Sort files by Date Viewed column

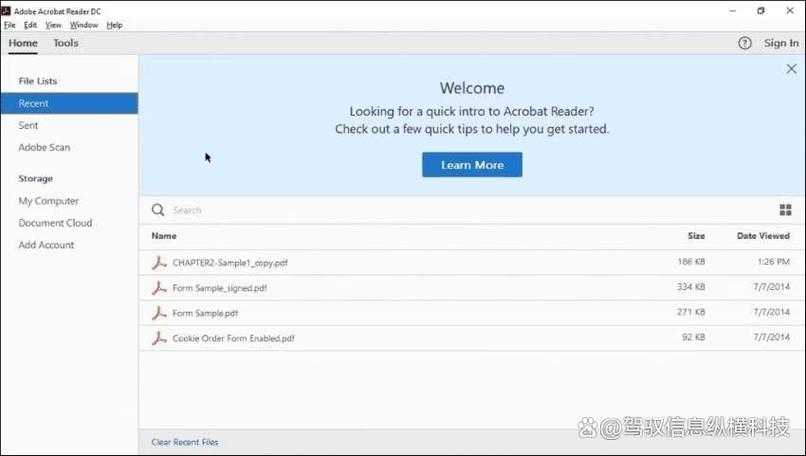click(763, 236)
